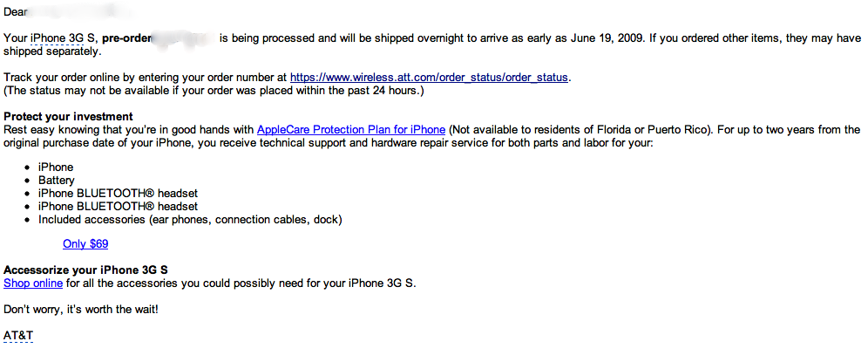Click the Protect your investment heading
The image size is (868, 362).
click(68, 117)
